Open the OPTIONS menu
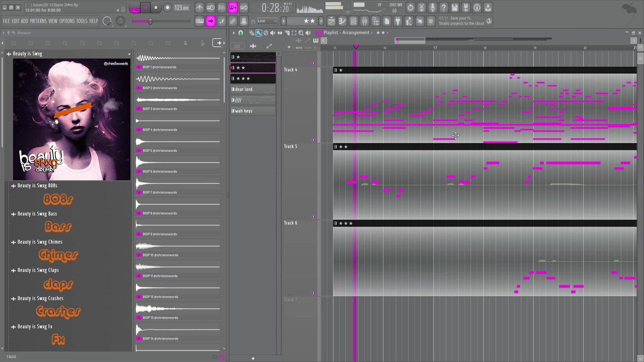The width and height of the screenshot is (644, 362). coord(67,21)
